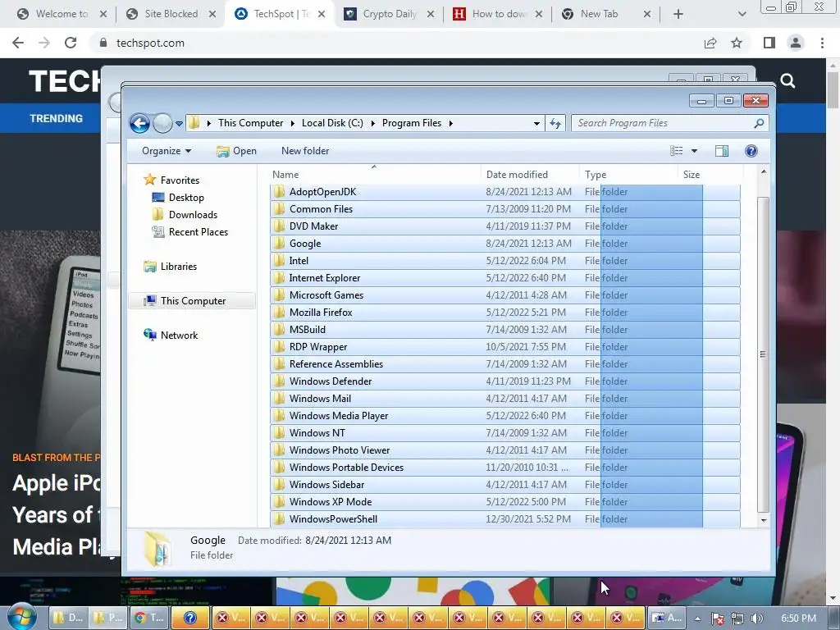
Task: Expand the address bar history dropdown
Action: click(536, 124)
